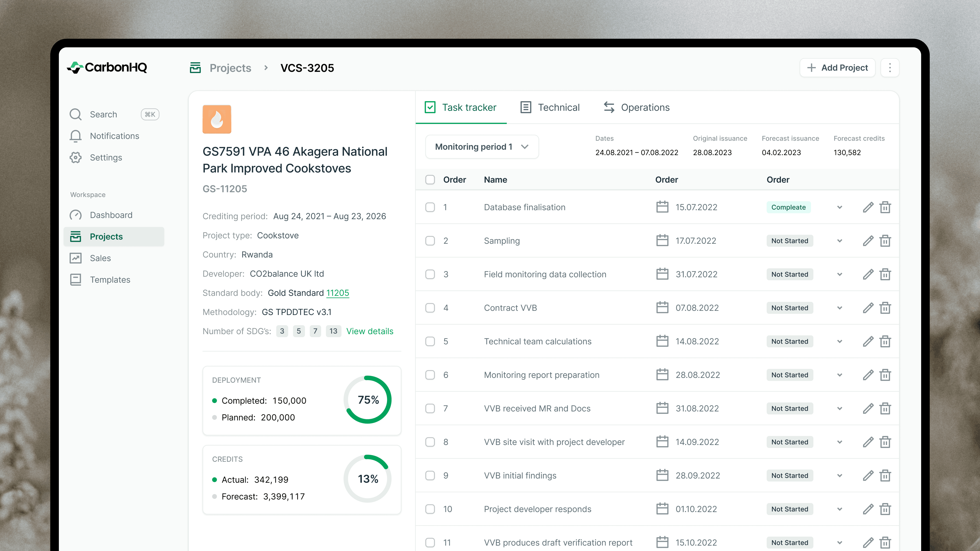This screenshot has height=551, width=980.
Task: Click the 13% credits progress ring
Action: coord(367,479)
